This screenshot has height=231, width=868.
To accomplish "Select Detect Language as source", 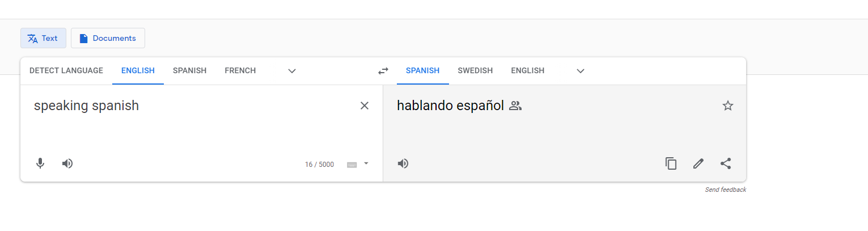I will [x=66, y=71].
